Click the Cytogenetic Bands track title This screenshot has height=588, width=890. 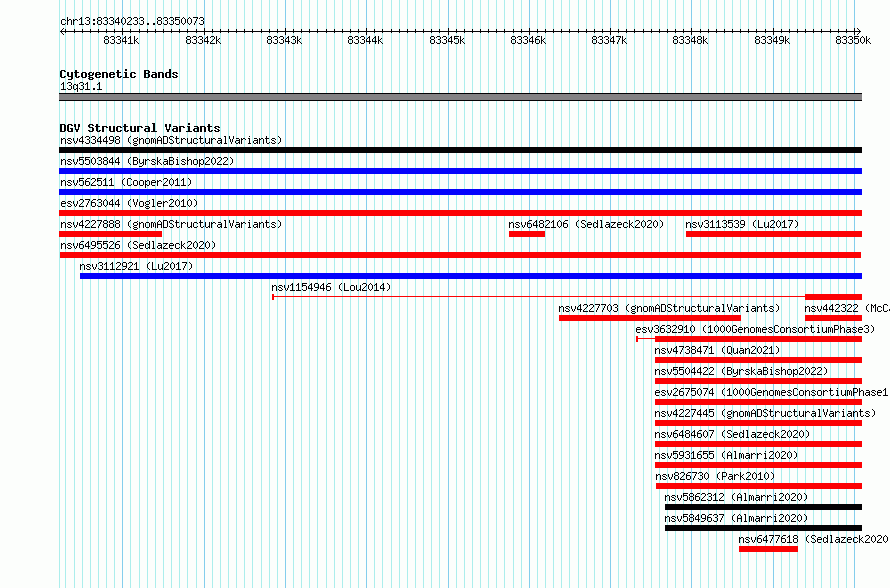119,74
